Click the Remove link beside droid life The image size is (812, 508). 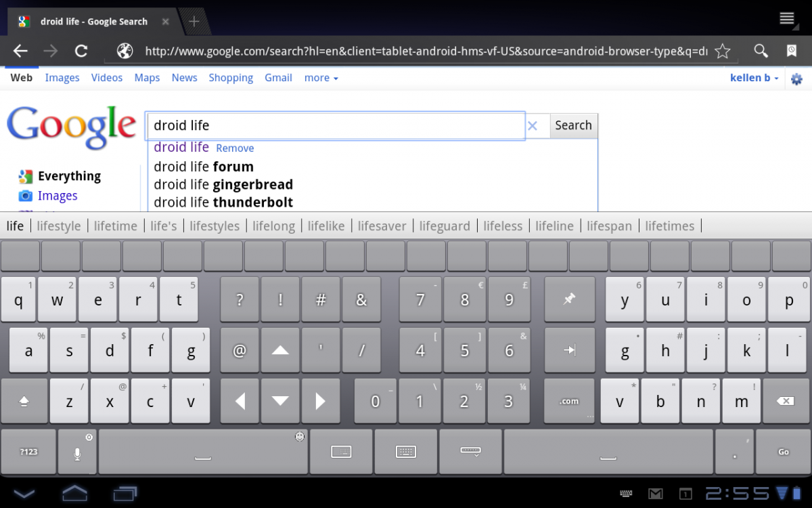235,148
